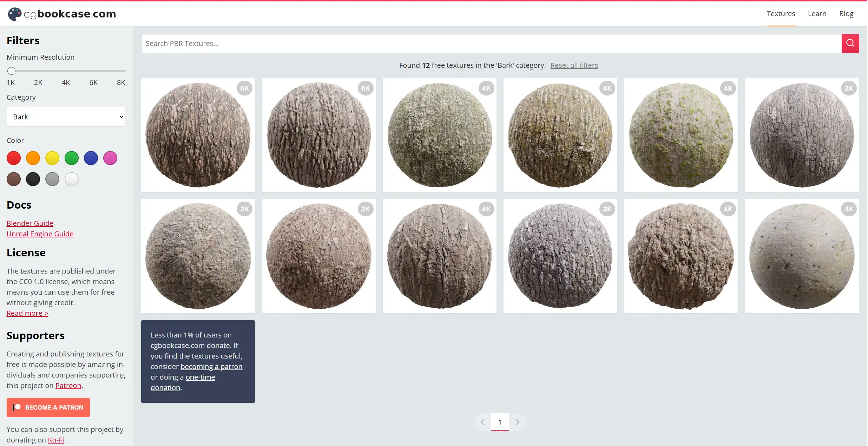This screenshot has width=868, height=446.
Task: Select the pink color filter
Action: point(110,158)
